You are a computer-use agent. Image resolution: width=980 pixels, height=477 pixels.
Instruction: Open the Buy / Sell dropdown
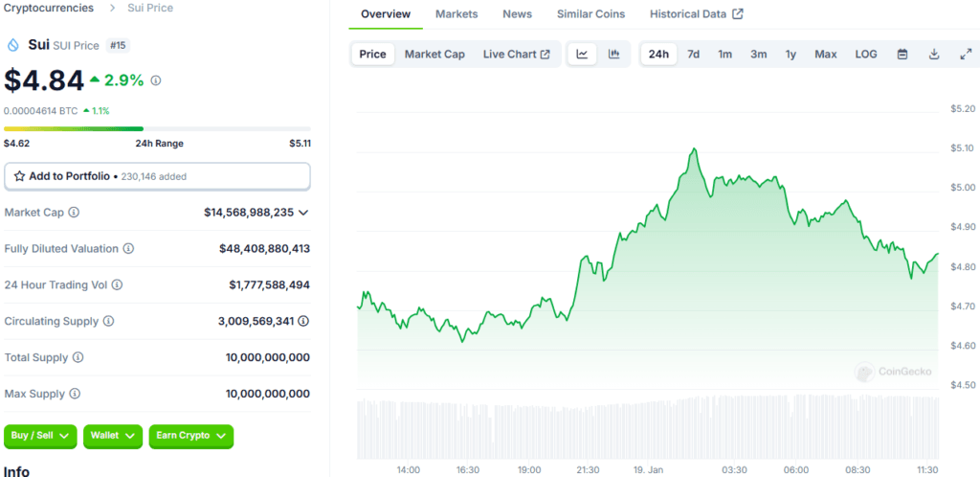pos(40,436)
